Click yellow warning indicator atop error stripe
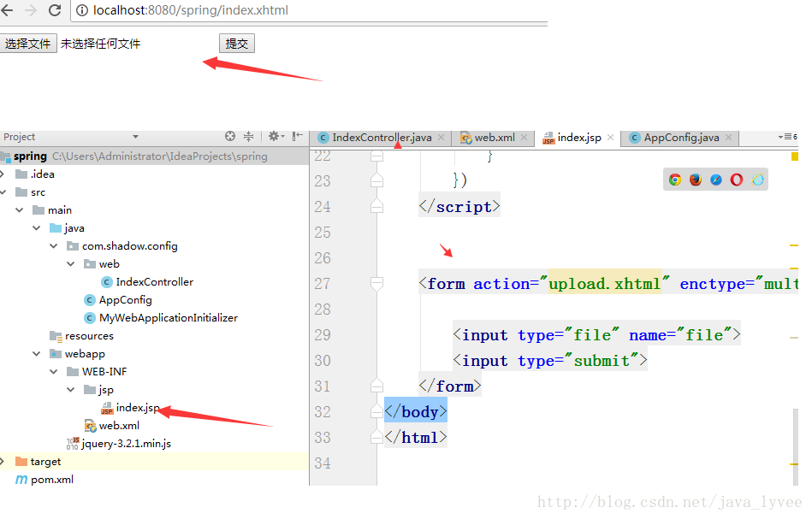Screen dimensions: 812x519 pyautogui.click(x=794, y=156)
